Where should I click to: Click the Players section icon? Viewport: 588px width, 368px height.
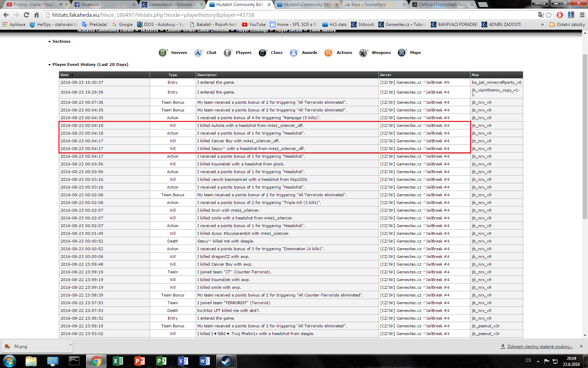tap(228, 53)
